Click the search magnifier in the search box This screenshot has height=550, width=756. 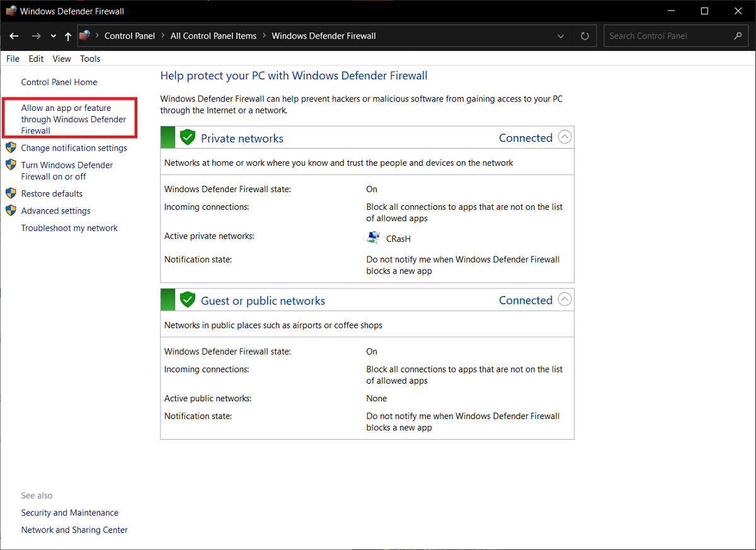point(737,36)
